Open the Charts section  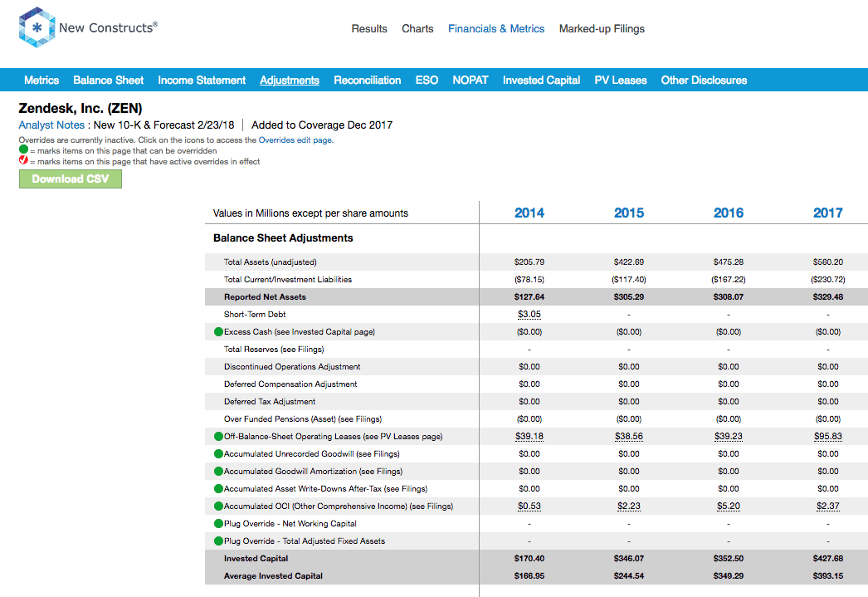point(417,29)
